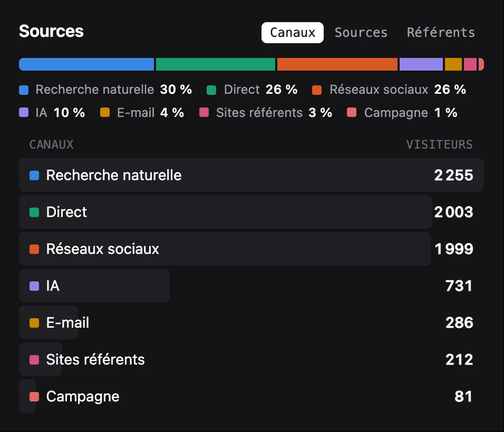Select the Campagne row in table

251,396
